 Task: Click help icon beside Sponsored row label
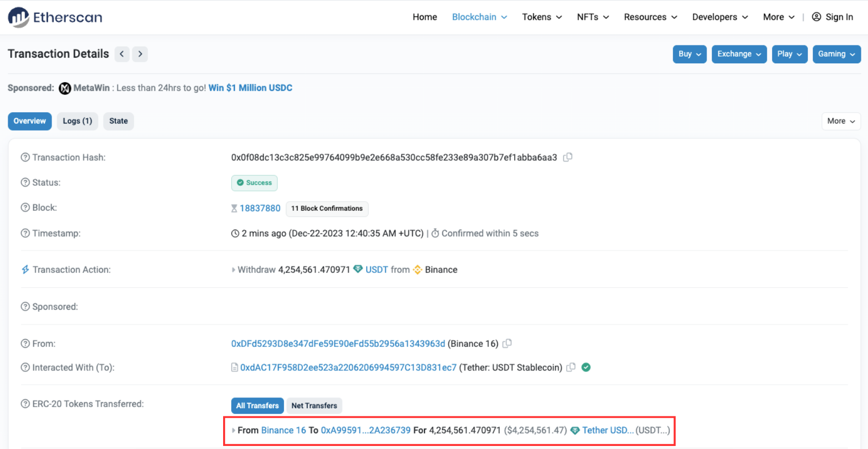coord(25,307)
